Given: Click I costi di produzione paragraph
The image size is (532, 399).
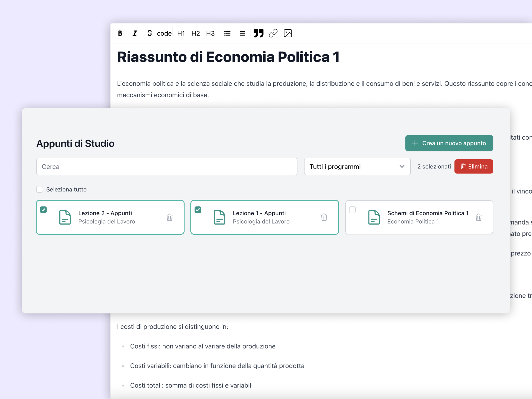Looking at the screenshot, I should pos(173,327).
